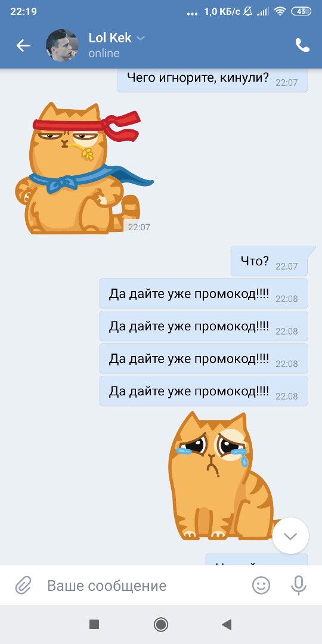Tap the last 'Да дайте уже промокод!!!!' message

pyautogui.click(x=203, y=391)
